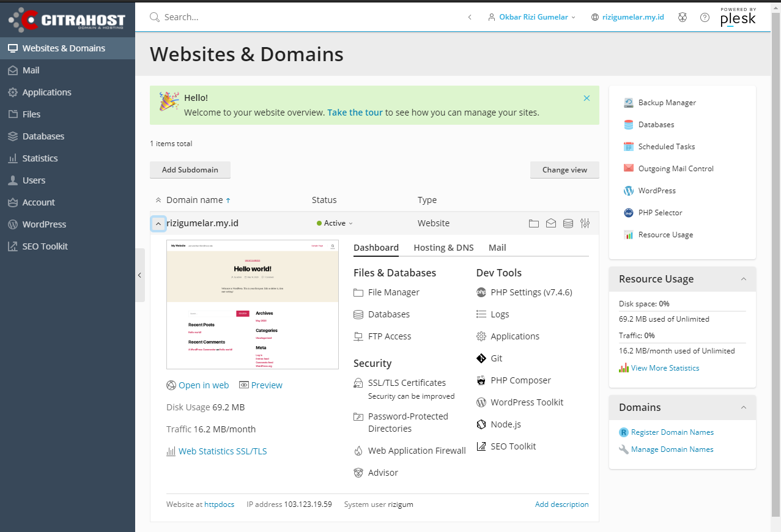Collapse the rizigumelar.my.id domain row

pyautogui.click(x=158, y=224)
